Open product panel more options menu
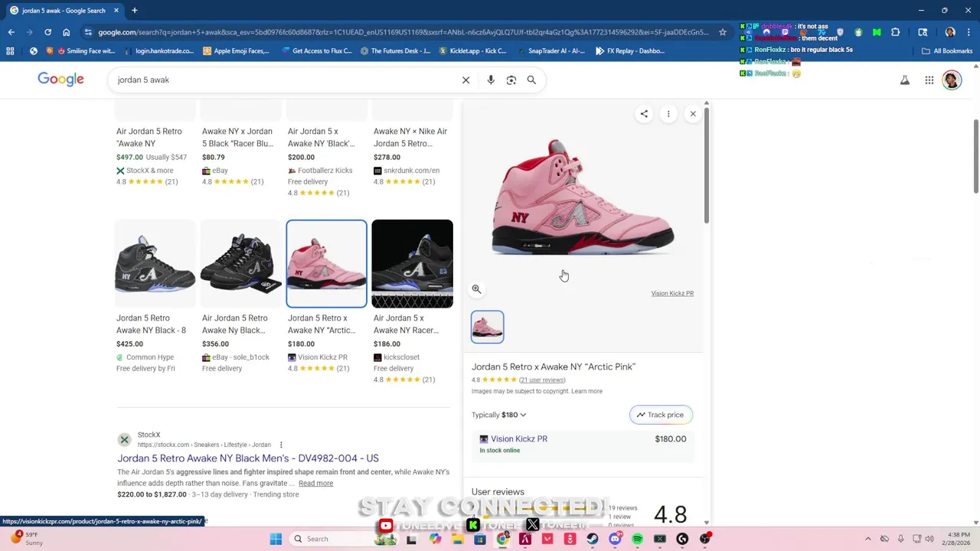The height and width of the screenshot is (551, 980). [668, 114]
